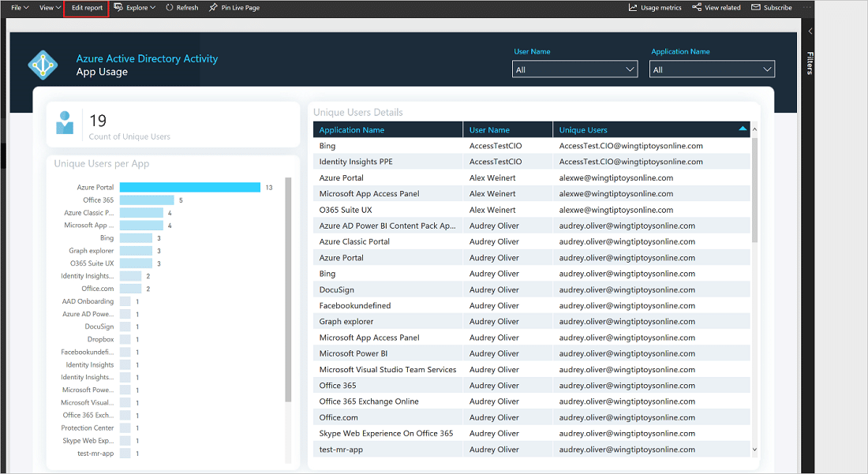Select Microsoft Visual Studio Team Services cell
868x474 pixels.
click(387, 369)
